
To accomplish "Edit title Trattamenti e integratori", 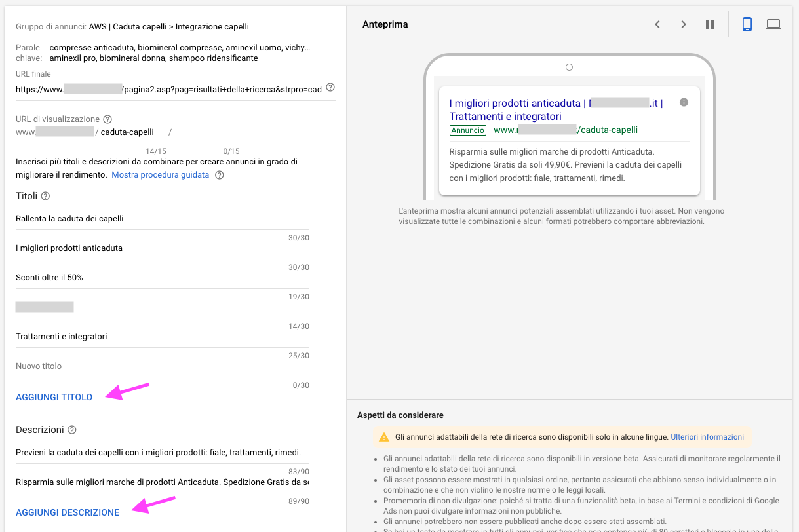I will [x=163, y=336].
